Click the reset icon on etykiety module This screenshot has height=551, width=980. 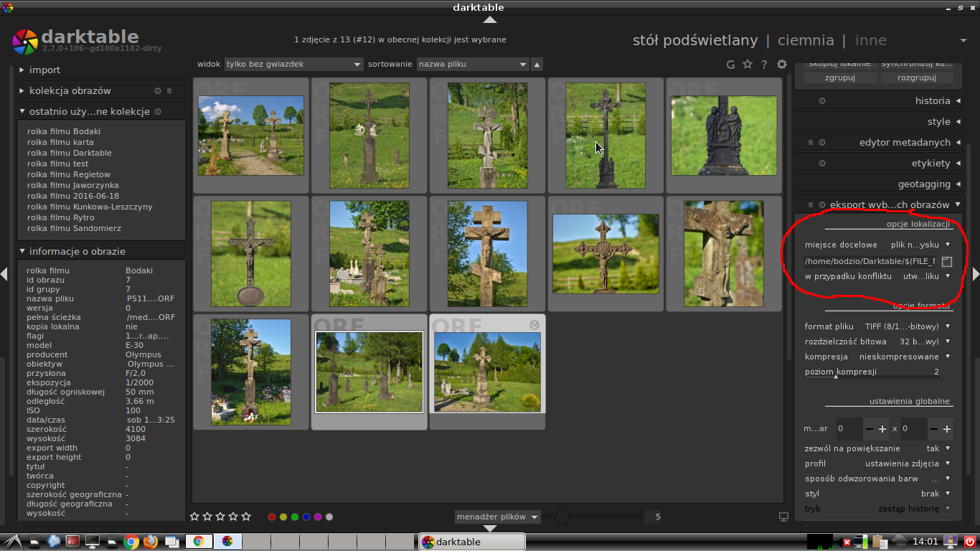(x=822, y=164)
